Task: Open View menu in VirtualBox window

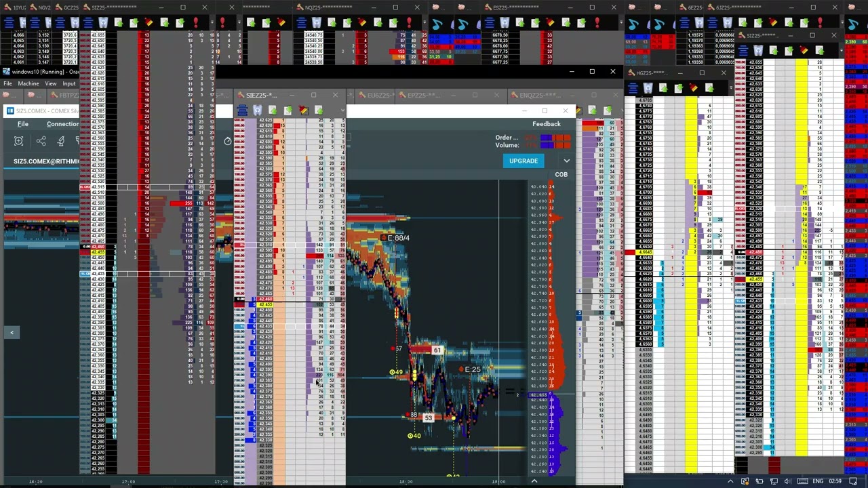Action: [51, 83]
